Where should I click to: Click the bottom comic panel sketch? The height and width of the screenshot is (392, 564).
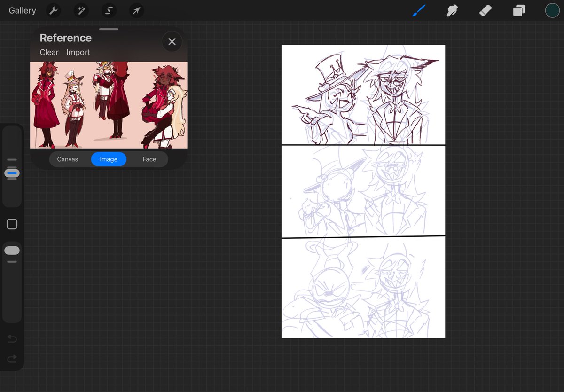pos(363,288)
